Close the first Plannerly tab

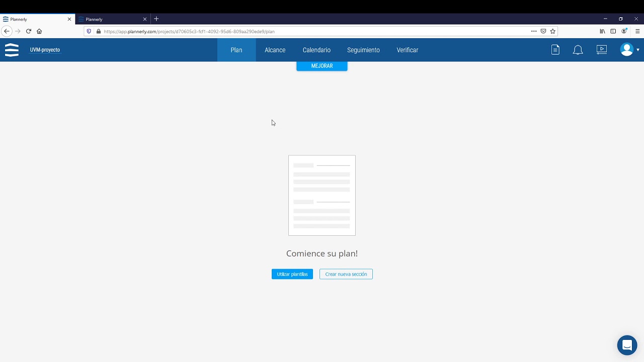click(69, 19)
